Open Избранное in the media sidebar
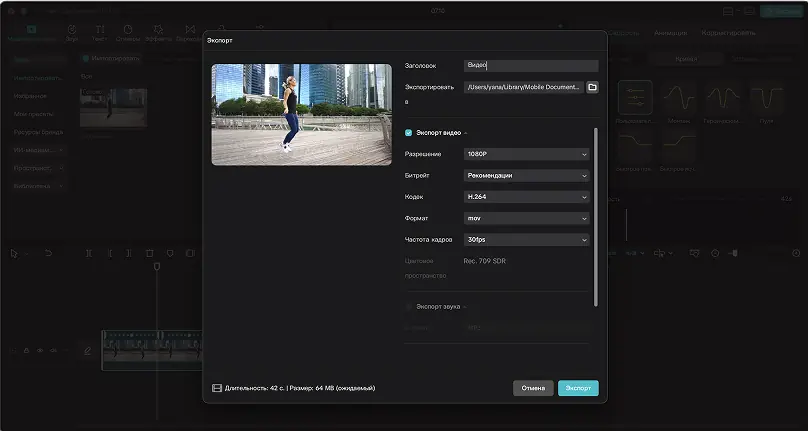The image size is (808, 431). coord(30,96)
